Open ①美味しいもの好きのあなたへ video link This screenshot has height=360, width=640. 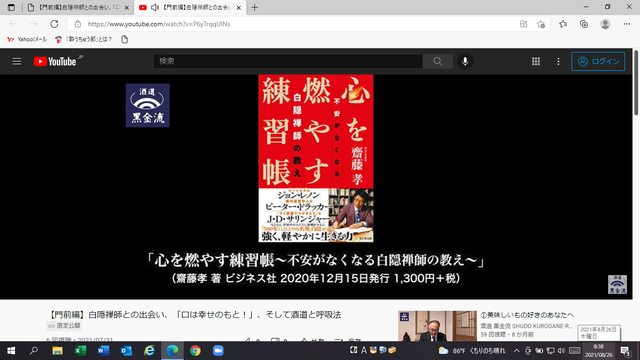527,315
